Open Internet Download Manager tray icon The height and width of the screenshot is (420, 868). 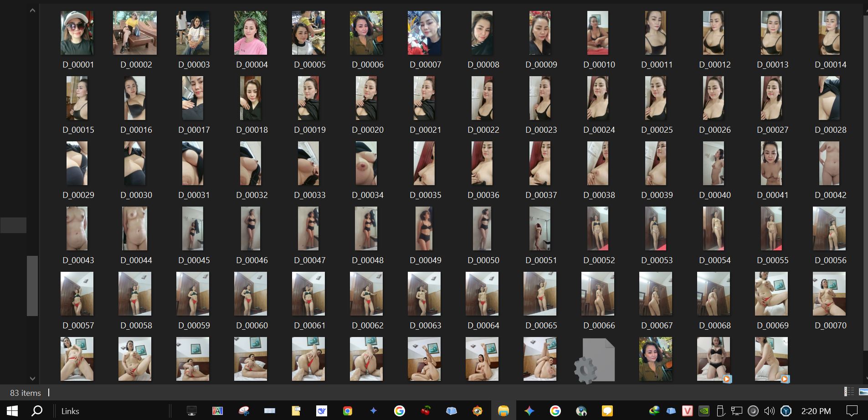(x=655, y=411)
